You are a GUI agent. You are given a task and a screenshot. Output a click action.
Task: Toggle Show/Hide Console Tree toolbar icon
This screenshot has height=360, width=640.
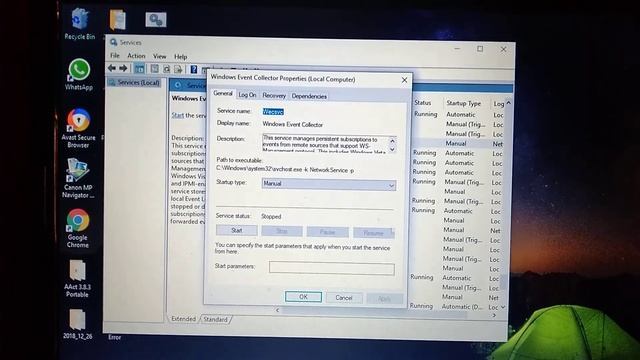[x=139, y=69]
